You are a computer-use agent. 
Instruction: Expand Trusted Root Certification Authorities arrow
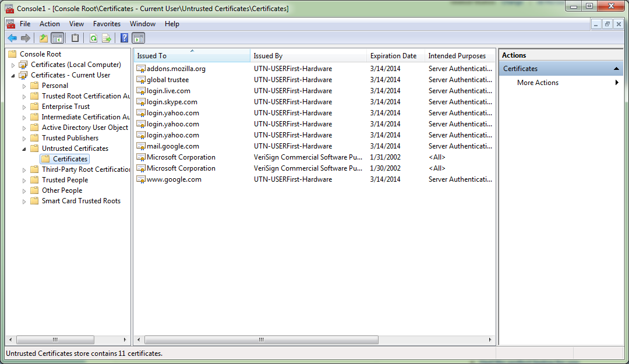[x=24, y=96]
